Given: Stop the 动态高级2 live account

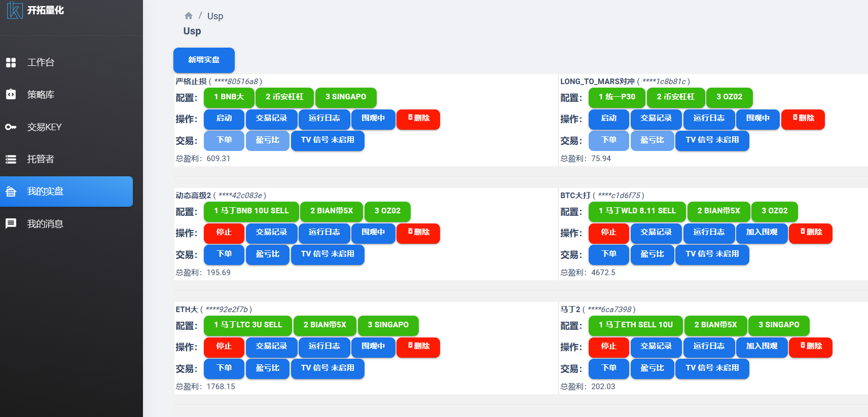Looking at the screenshot, I should 224,233.
